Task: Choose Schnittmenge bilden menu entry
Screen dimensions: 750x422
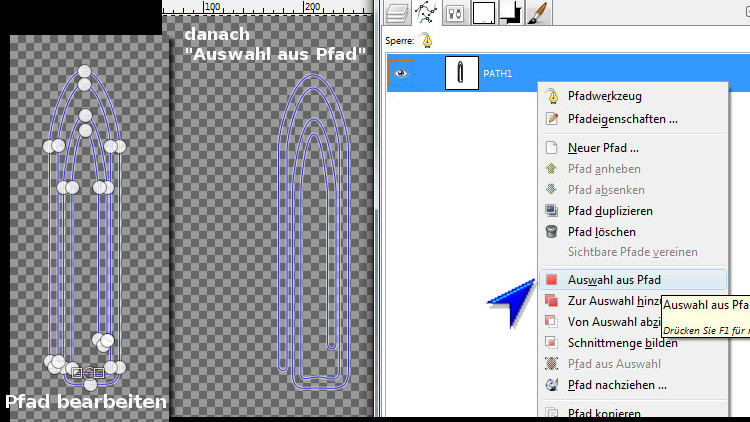Action: point(622,343)
